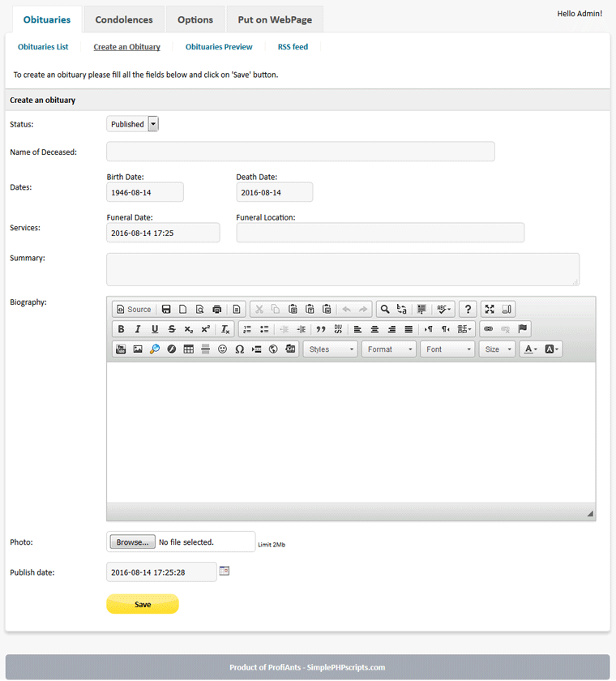Image resolution: width=616 pixels, height=681 pixels.
Task: Open the Obituaries Preview link
Action: 219,46
